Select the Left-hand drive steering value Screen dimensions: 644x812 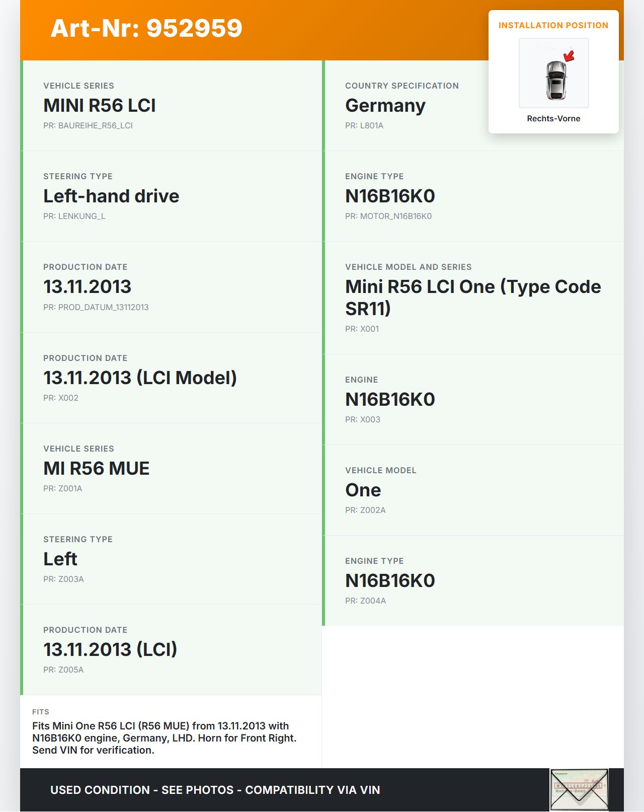click(111, 196)
